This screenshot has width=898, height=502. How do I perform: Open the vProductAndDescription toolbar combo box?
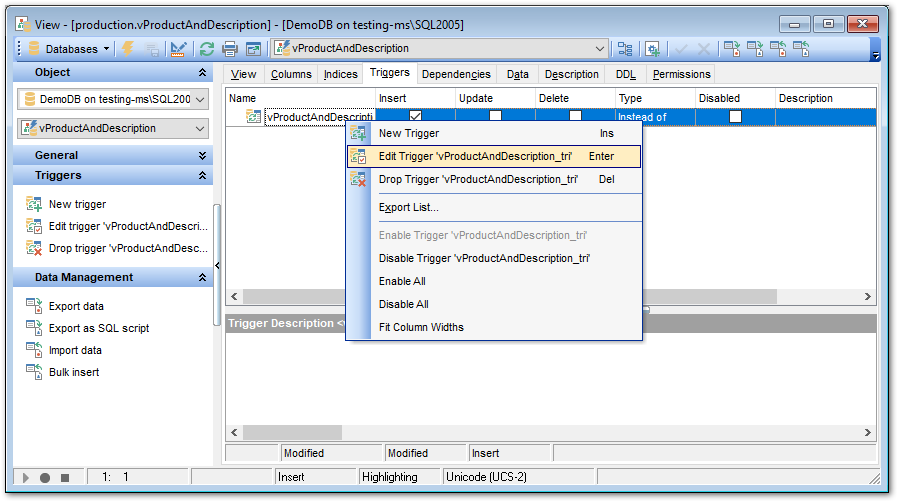pyautogui.click(x=439, y=49)
